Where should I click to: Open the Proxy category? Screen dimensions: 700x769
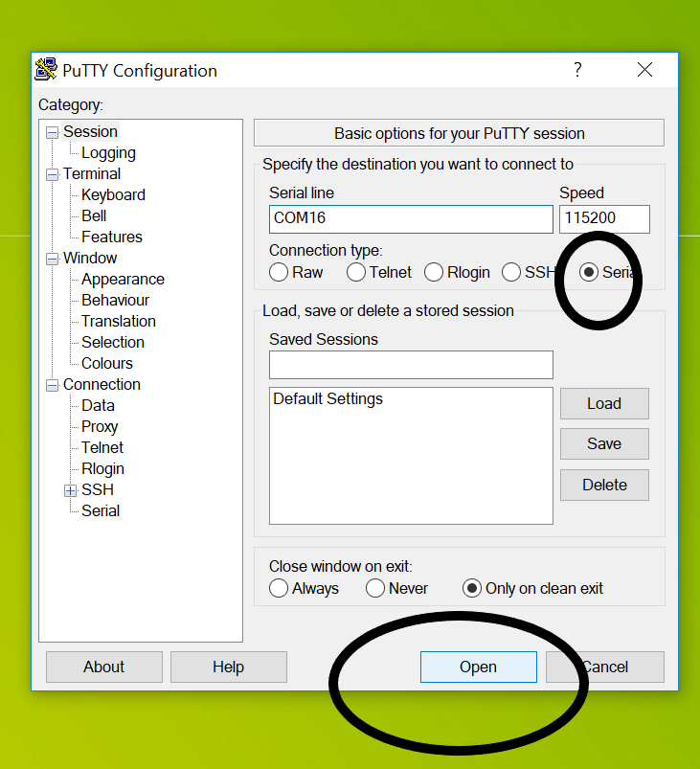(x=100, y=427)
